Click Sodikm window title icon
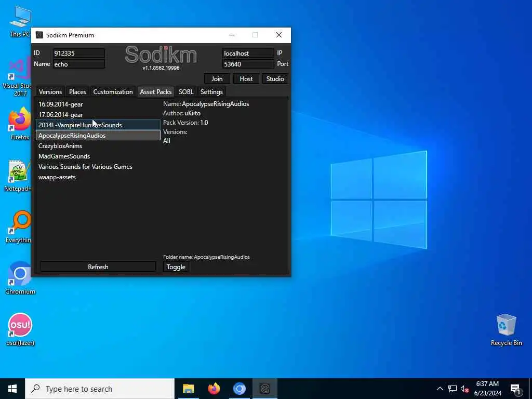The height and width of the screenshot is (399, 532). (x=39, y=35)
